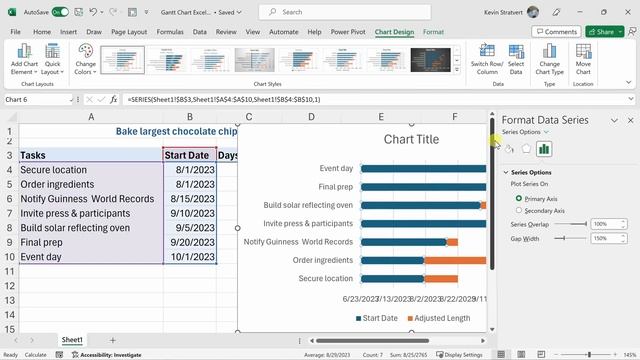Click the Gap Width percentage field
This screenshot has width=640, height=360.
click(606, 238)
